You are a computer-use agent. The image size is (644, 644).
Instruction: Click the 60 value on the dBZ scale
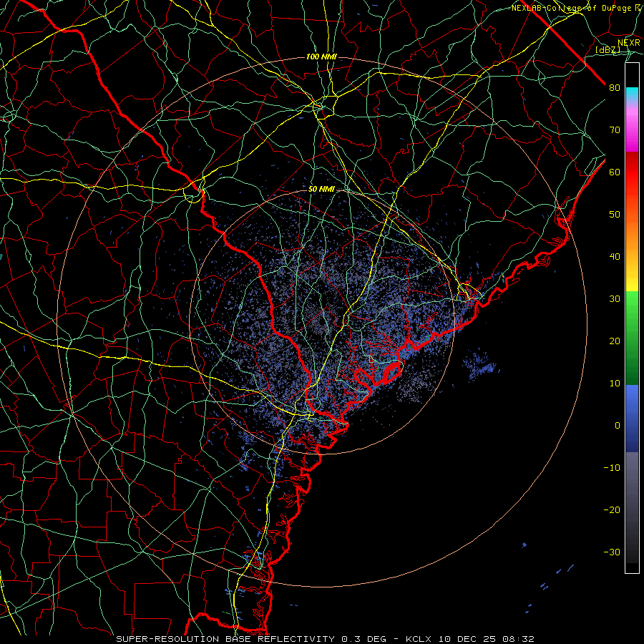[615, 172]
